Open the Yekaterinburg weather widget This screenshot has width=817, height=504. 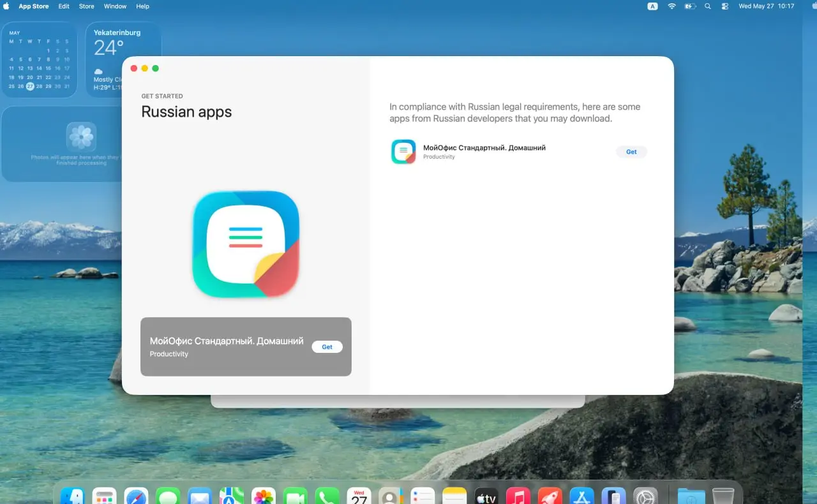coord(123,59)
